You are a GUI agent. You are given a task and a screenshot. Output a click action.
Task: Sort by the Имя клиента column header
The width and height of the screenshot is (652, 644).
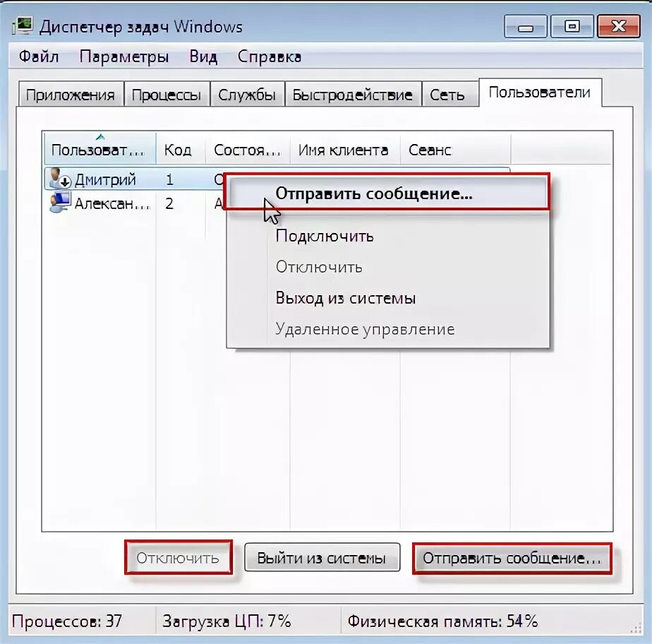pos(345,148)
